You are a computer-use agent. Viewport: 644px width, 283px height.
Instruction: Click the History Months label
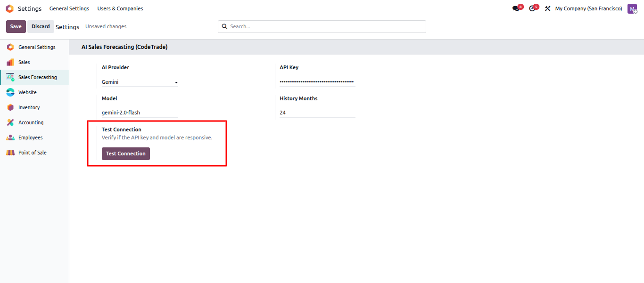(x=298, y=98)
